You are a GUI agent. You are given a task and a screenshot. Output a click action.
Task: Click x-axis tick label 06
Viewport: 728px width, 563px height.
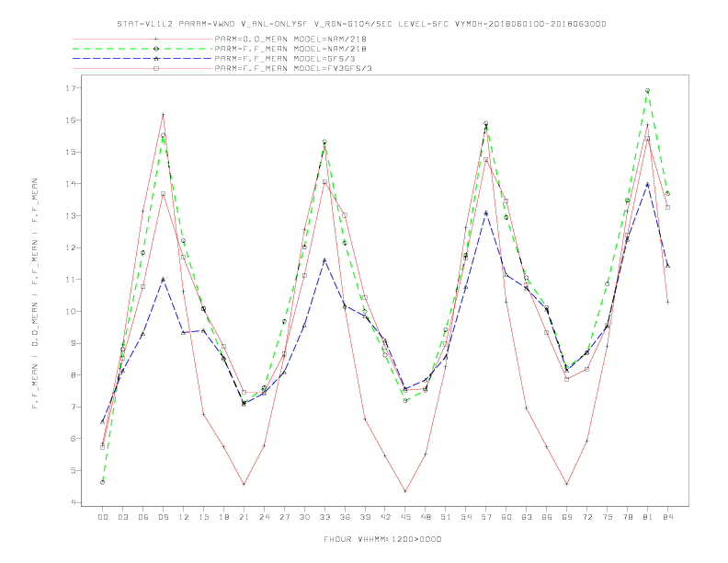pyautogui.click(x=143, y=517)
